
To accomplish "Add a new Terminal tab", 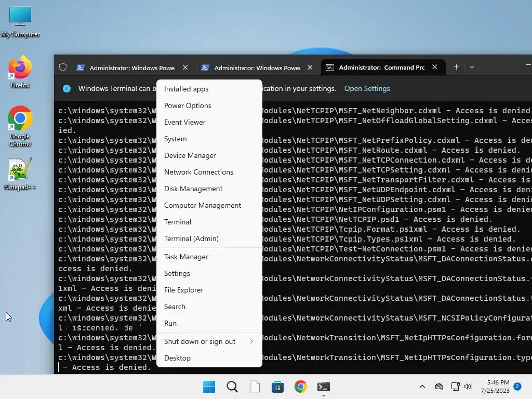I will (456, 67).
